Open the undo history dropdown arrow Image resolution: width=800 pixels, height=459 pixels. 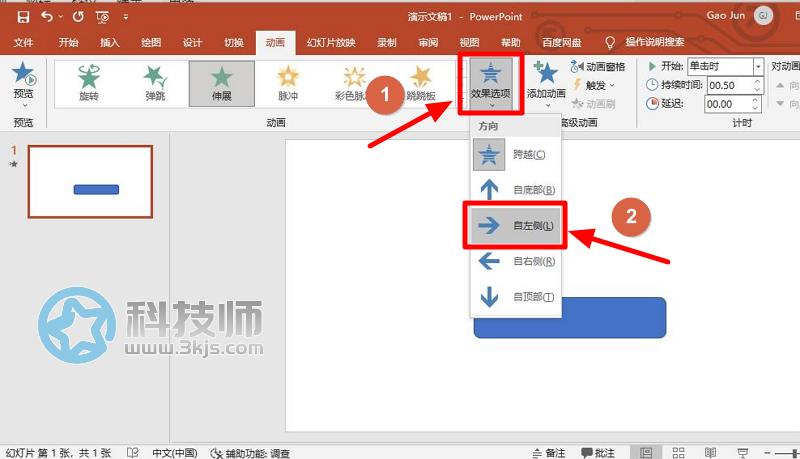[x=61, y=17]
